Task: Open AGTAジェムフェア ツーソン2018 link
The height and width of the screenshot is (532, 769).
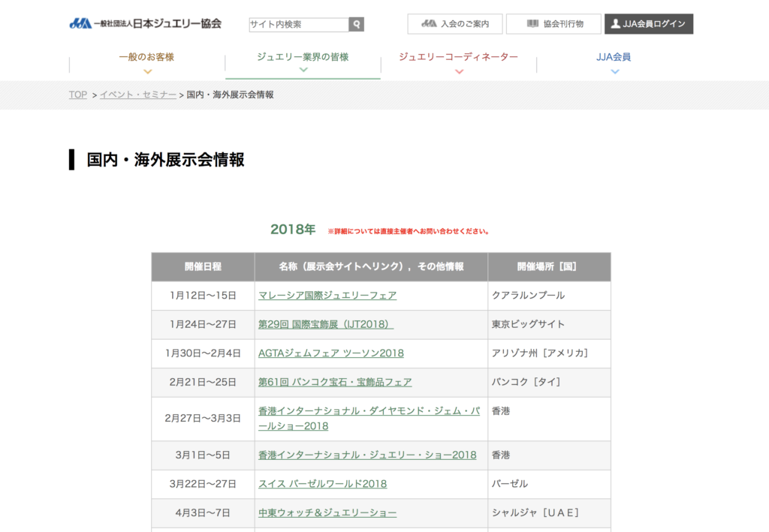Action: click(x=330, y=353)
